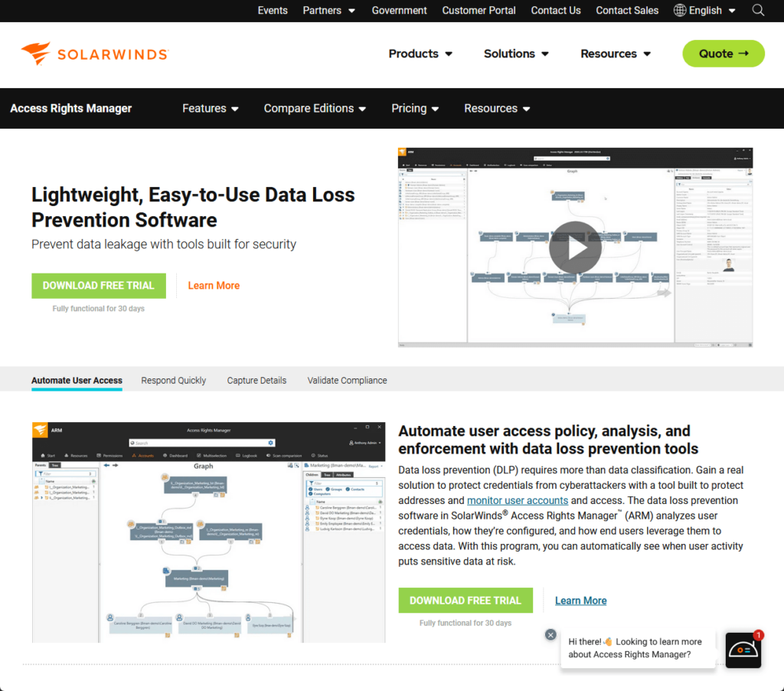Switch to the Respond Quickly tab
Image resolution: width=784 pixels, height=691 pixels.
[x=174, y=381]
